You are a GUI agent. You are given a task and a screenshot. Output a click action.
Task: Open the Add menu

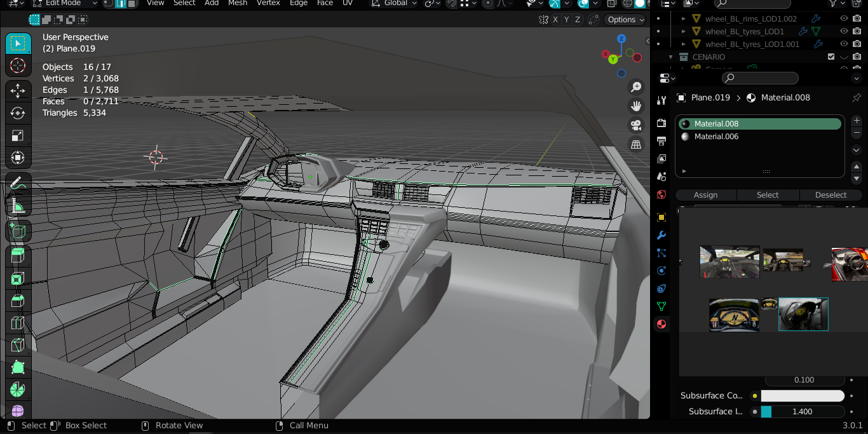(212, 3)
